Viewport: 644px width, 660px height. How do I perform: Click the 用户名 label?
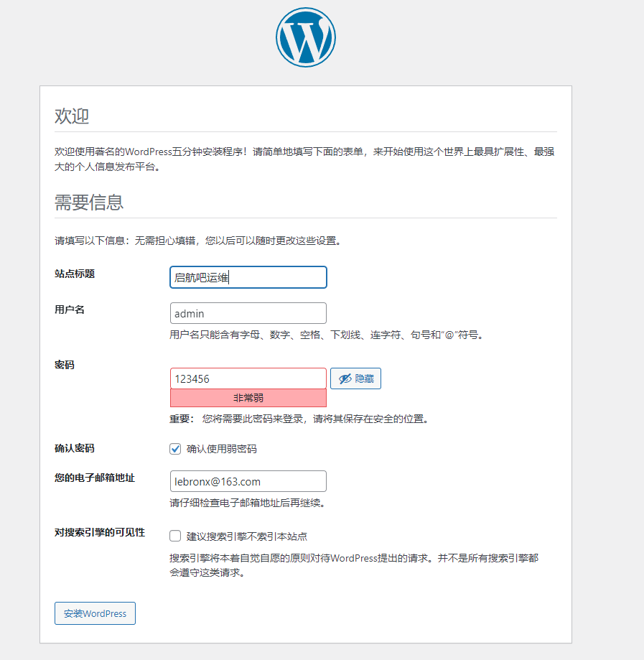coord(70,310)
